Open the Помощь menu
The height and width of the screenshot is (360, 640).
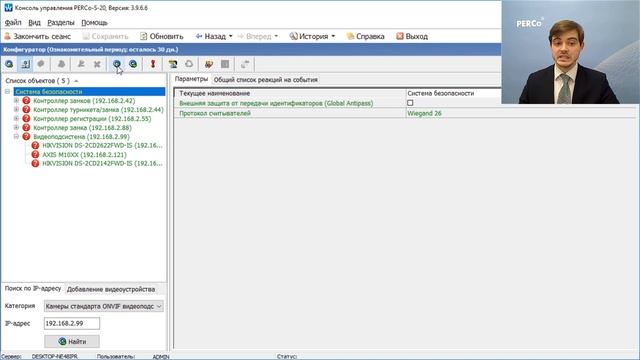tap(94, 22)
